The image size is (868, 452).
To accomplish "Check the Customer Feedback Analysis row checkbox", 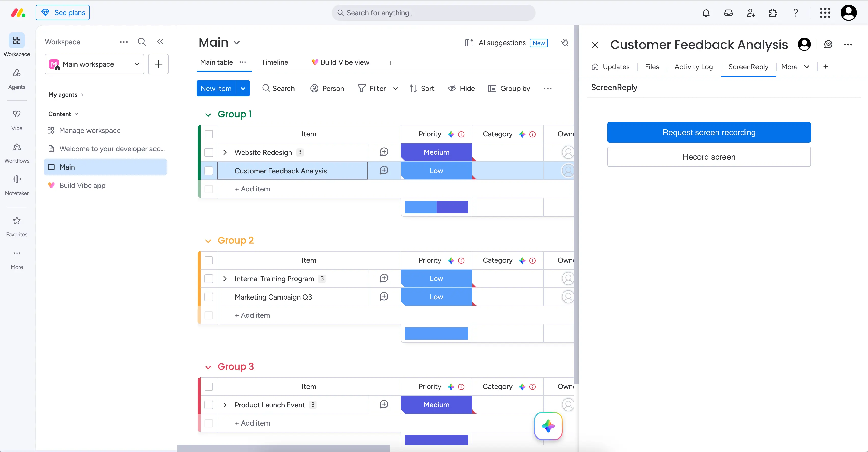I will click(209, 171).
